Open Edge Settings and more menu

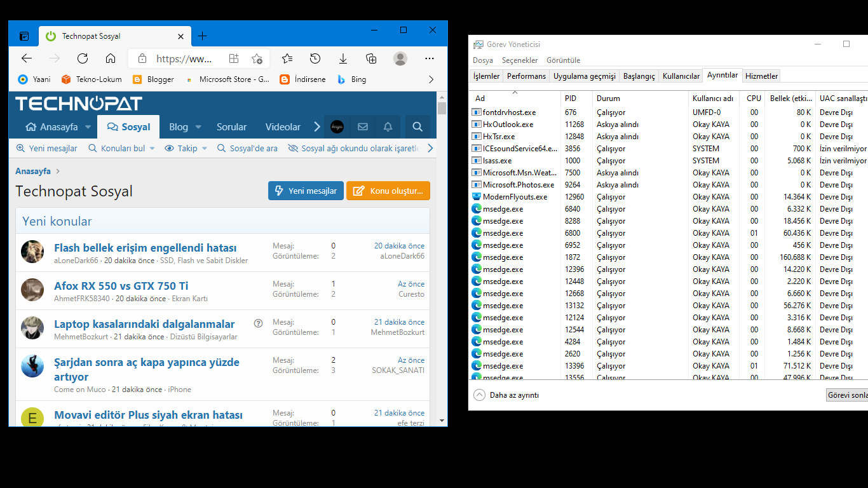click(x=430, y=58)
